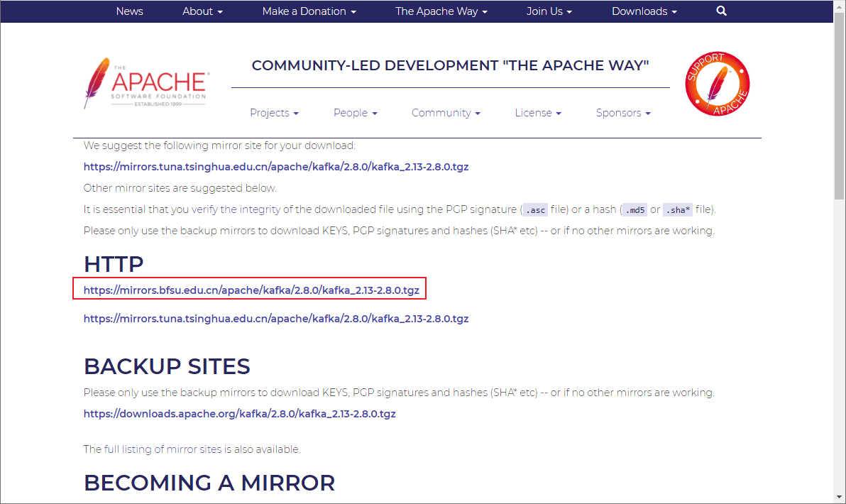Open the News menu item
846x504 pixels.
click(x=129, y=11)
